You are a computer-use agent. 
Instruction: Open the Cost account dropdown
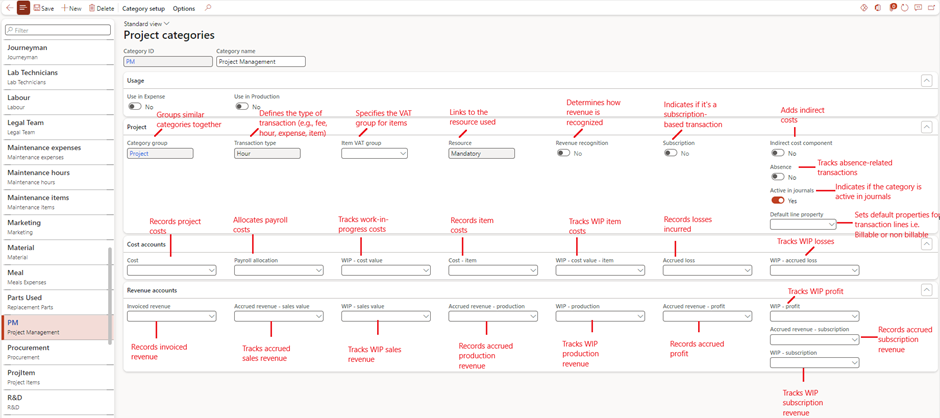[x=212, y=271]
